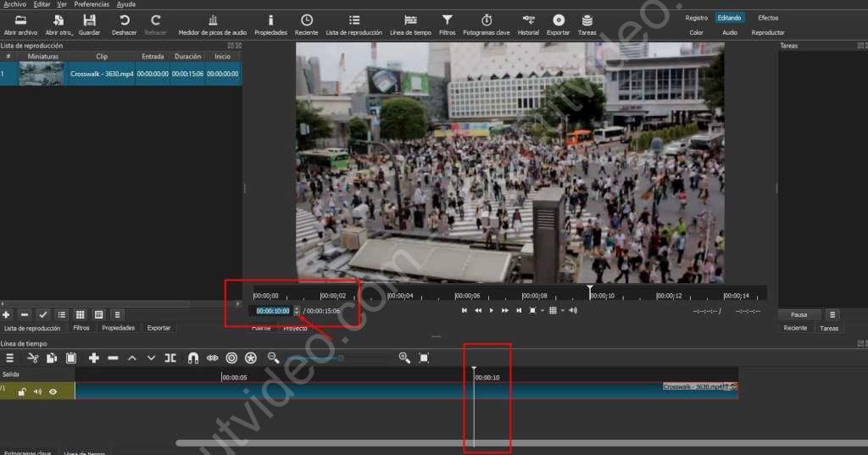This screenshot has width=868, height=455.
Task: Click the timeline zoom slider
Action: pos(341,358)
